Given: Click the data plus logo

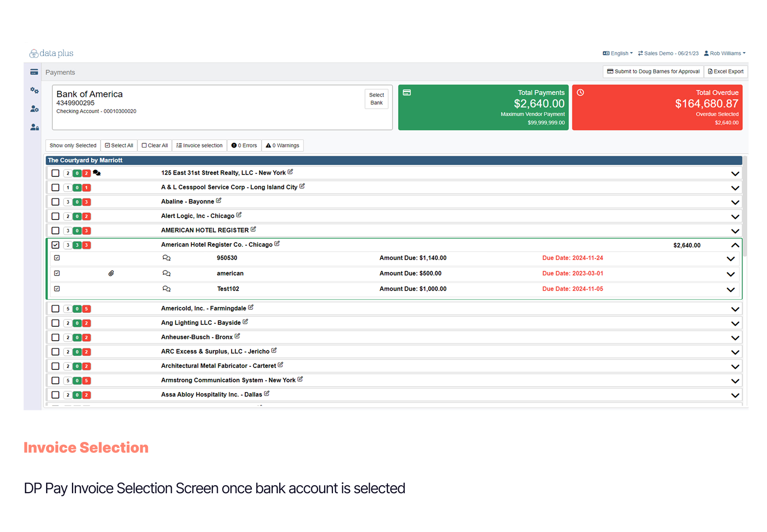Looking at the screenshot, I should pos(51,53).
